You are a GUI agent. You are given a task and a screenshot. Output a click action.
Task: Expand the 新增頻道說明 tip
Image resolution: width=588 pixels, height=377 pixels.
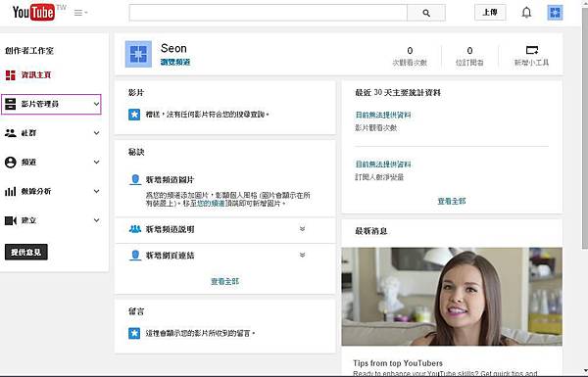point(302,229)
